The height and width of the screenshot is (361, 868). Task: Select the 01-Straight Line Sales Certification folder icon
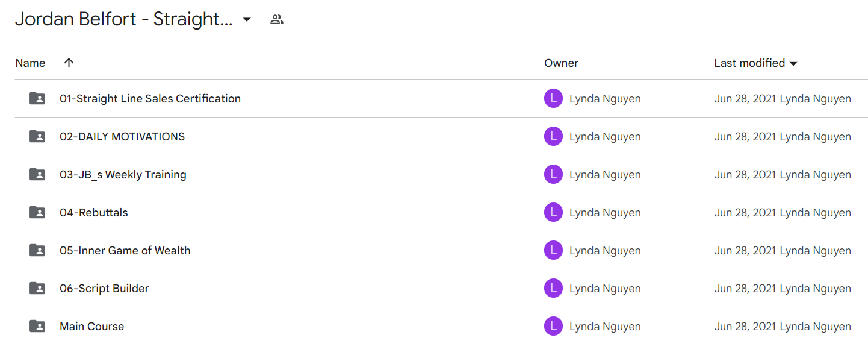[37, 98]
